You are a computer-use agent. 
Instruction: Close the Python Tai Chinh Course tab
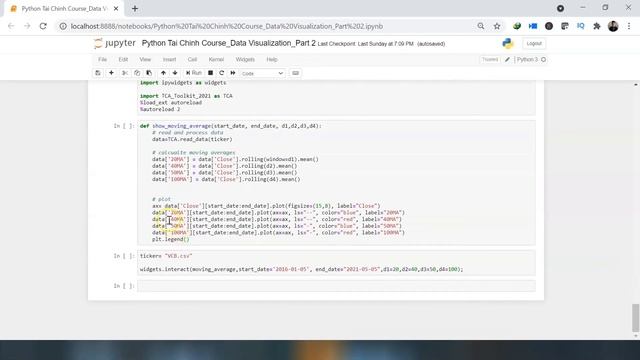tap(116, 9)
